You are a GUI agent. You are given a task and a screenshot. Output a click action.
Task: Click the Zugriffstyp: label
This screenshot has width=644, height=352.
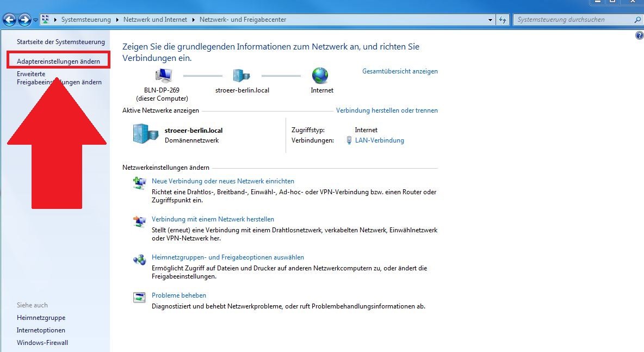(308, 130)
